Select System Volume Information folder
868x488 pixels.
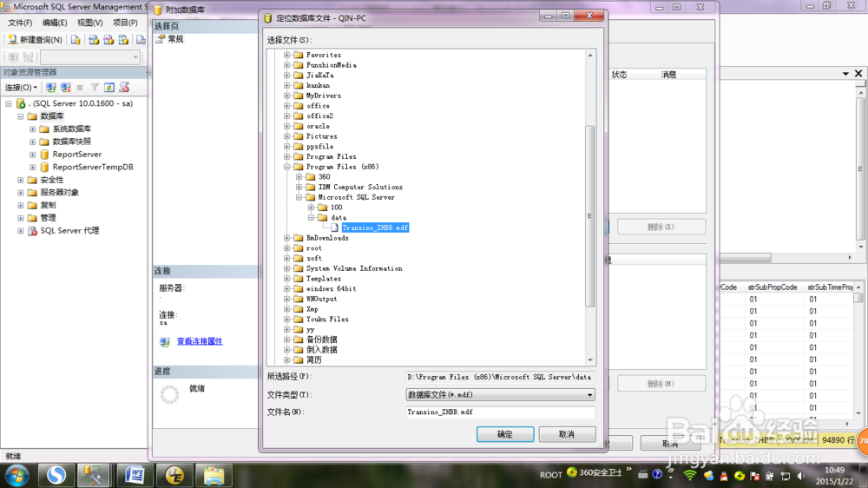[354, 268]
